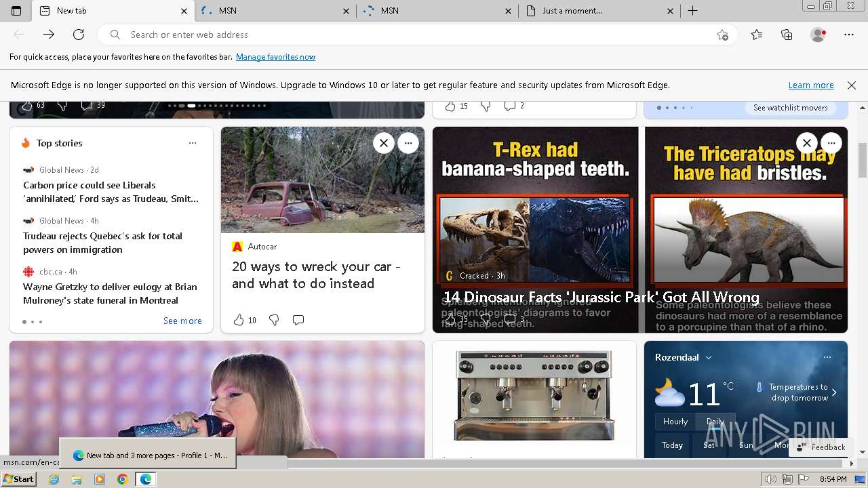
Task: Switch to the Just a moment tab
Action: point(599,11)
